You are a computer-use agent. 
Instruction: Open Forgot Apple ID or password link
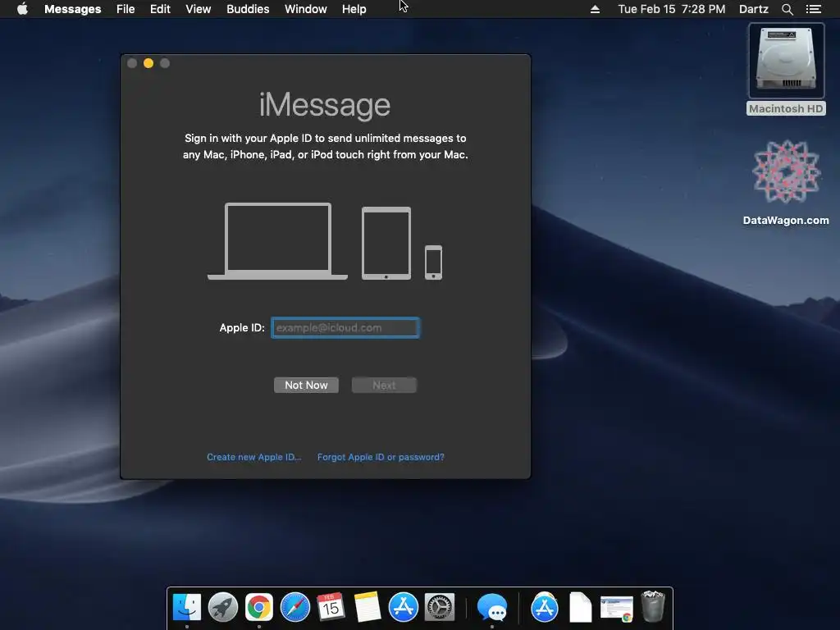(381, 457)
